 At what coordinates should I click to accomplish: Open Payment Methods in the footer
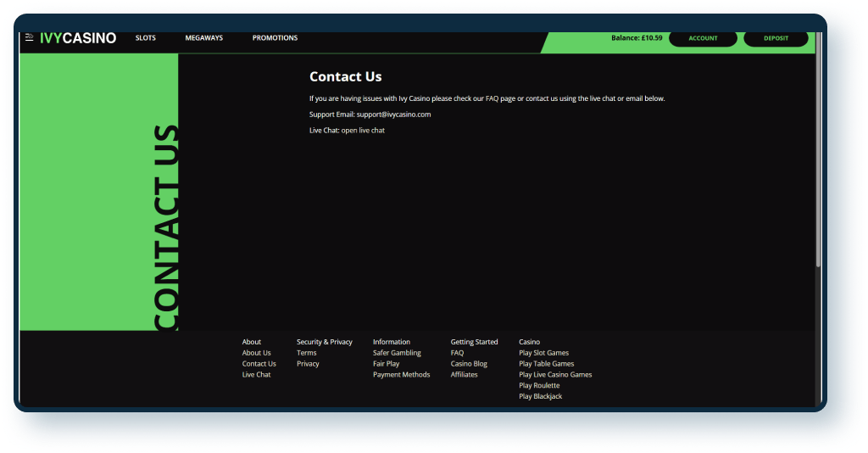pos(401,375)
